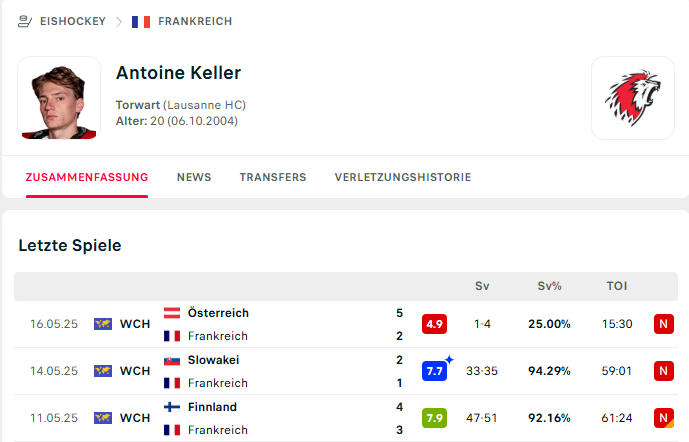Switch to the News tab
This screenshot has width=689, height=442.
pyautogui.click(x=194, y=177)
